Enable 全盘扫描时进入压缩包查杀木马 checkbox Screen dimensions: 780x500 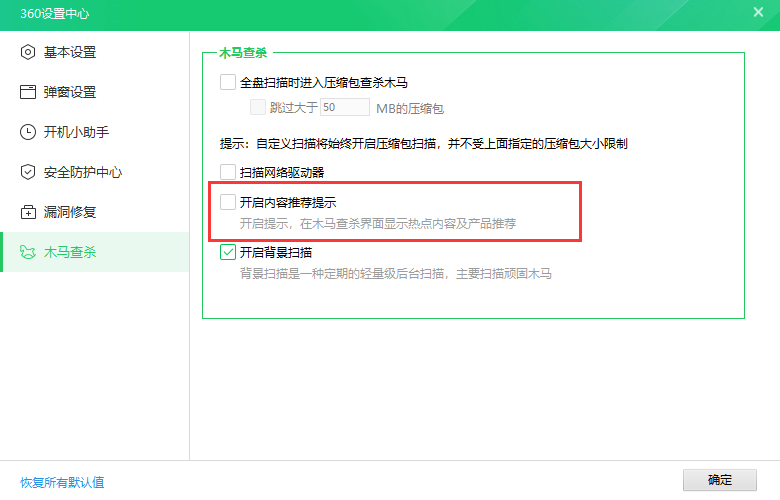[x=228, y=82]
